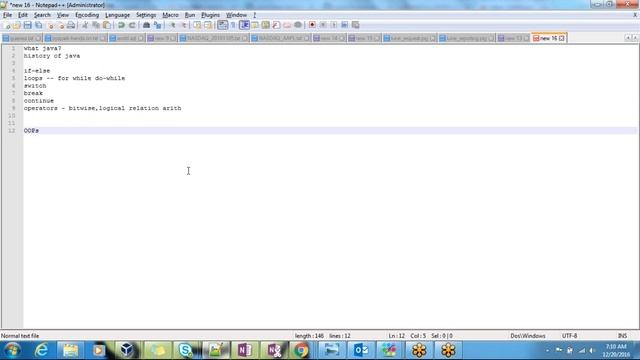Switch to the new 13 tab

click(x=513, y=38)
